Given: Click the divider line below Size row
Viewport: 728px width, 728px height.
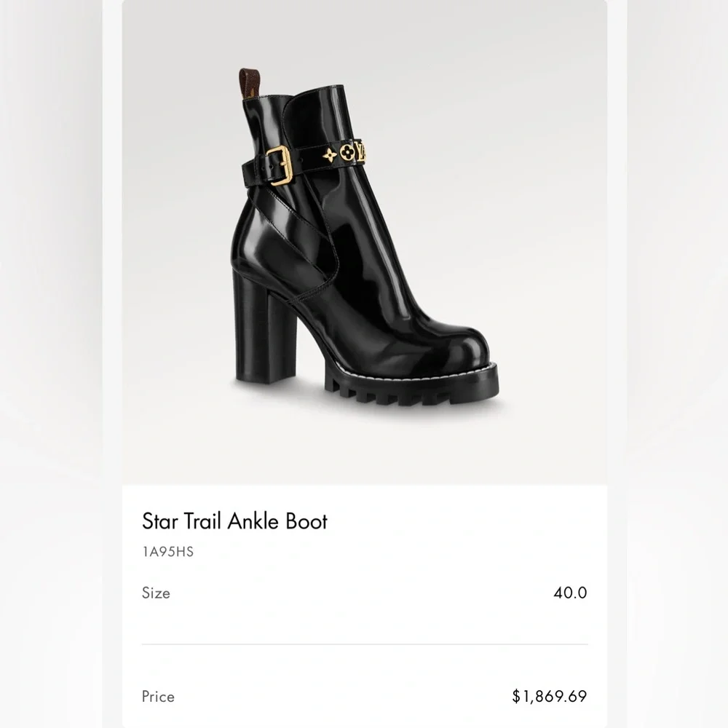Looking at the screenshot, I should (x=365, y=644).
